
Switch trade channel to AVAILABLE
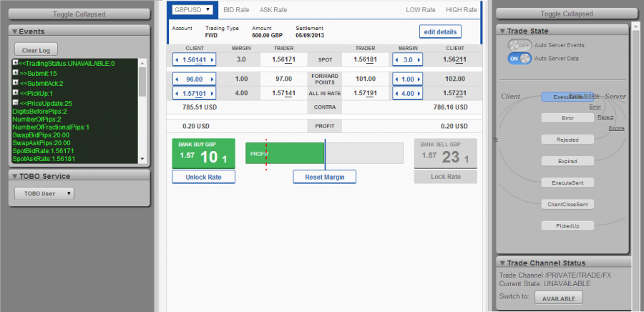pyautogui.click(x=559, y=298)
